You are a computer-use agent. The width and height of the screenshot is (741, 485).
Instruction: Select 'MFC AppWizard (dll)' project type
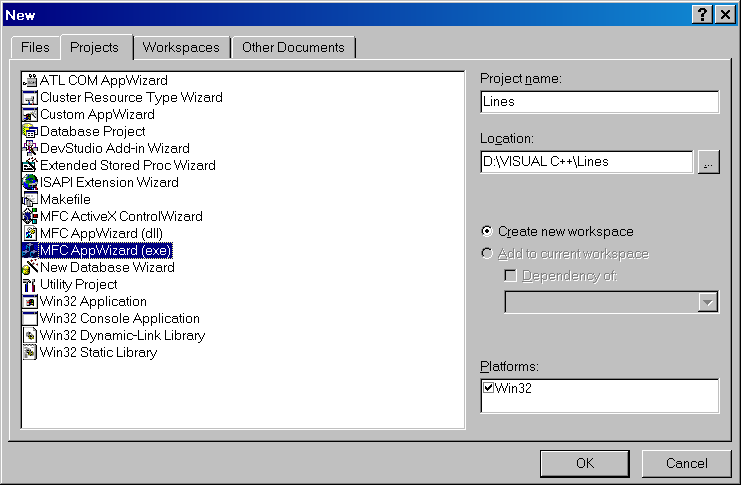tap(102, 234)
